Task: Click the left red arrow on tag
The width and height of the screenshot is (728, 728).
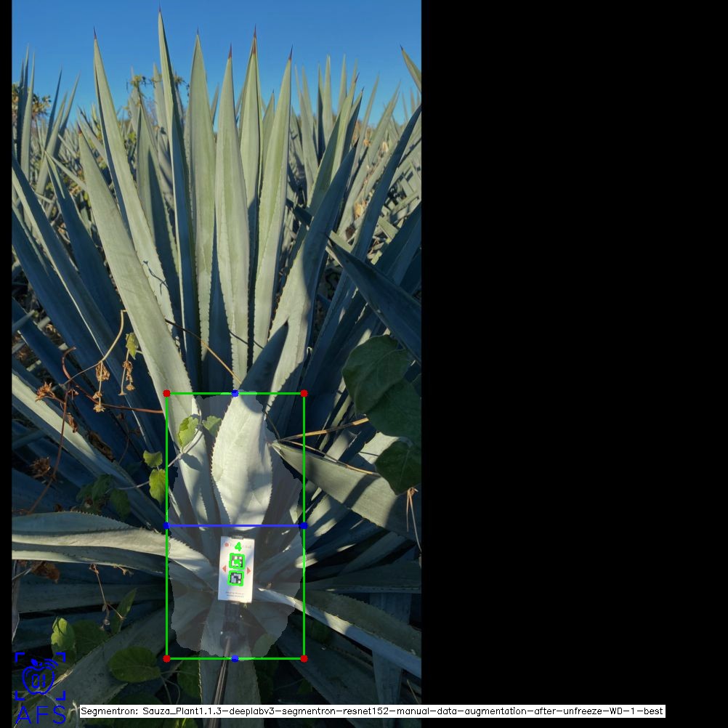Action: point(224,570)
